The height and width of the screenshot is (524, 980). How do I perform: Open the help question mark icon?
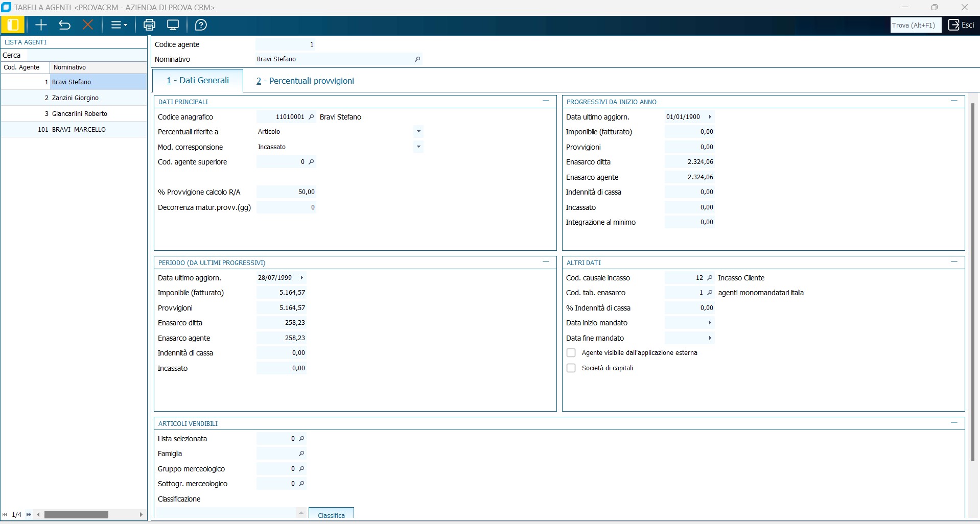click(x=201, y=25)
